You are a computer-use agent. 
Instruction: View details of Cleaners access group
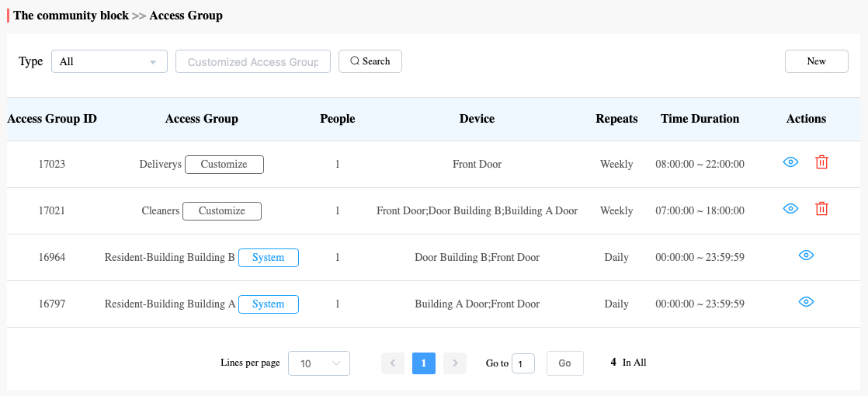coord(790,209)
